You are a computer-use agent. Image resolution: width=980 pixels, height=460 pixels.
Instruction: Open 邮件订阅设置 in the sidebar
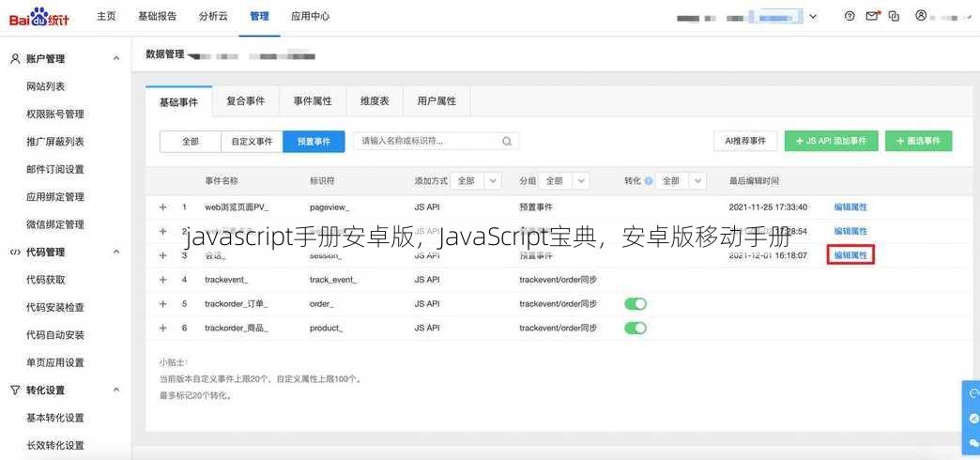[x=55, y=169]
